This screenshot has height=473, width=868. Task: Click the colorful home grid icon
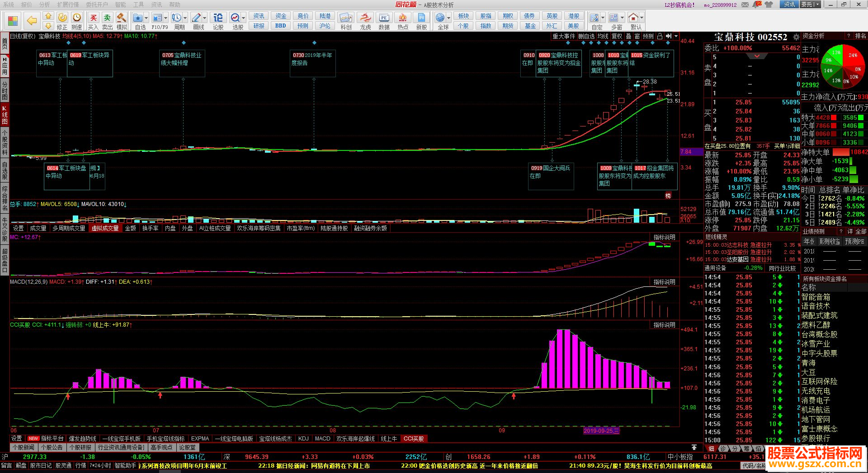point(13,21)
